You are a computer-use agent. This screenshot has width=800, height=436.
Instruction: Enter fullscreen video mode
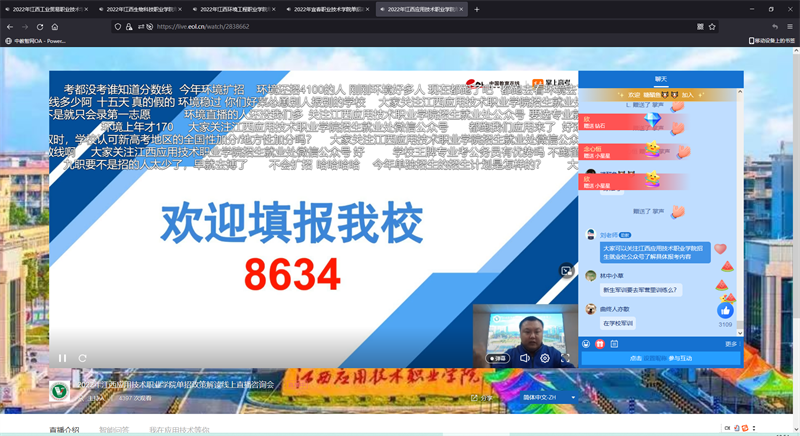pyautogui.click(x=565, y=358)
